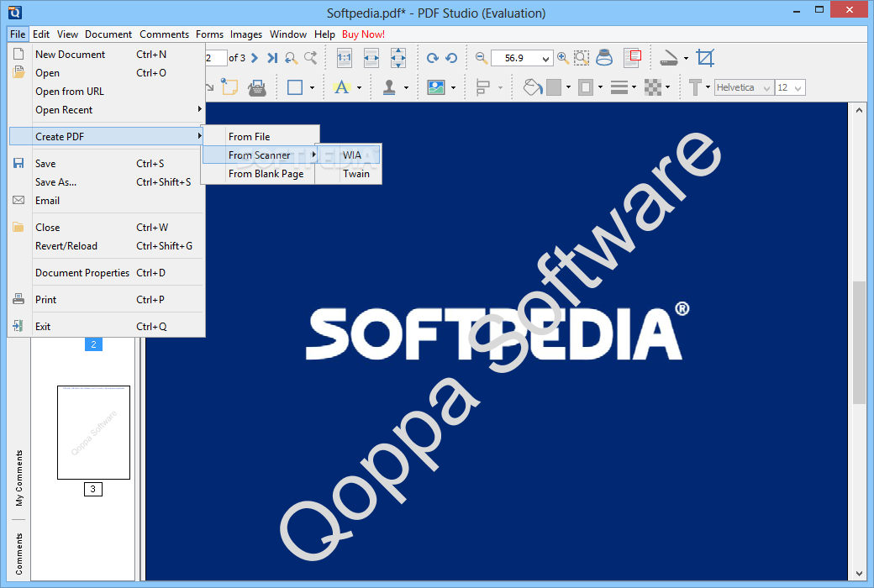874x588 pixels.
Task: Open the Comments menu
Action: 164,34
